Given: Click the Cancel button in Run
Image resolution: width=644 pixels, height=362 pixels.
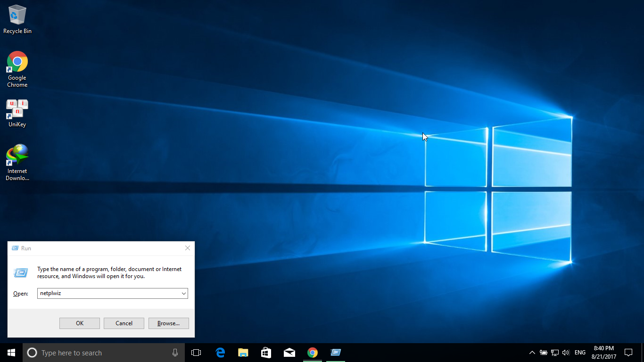Looking at the screenshot, I should pyautogui.click(x=124, y=323).
